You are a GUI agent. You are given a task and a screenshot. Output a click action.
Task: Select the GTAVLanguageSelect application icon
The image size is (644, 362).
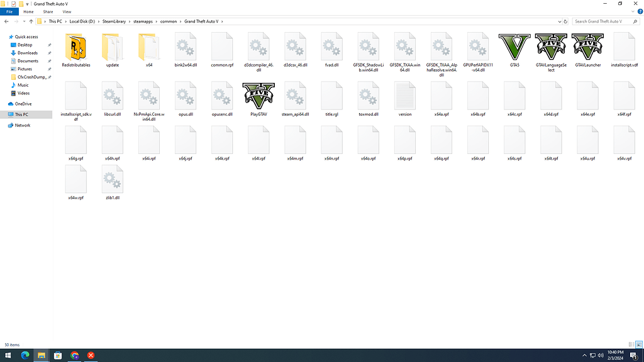(x=551, y=47)
